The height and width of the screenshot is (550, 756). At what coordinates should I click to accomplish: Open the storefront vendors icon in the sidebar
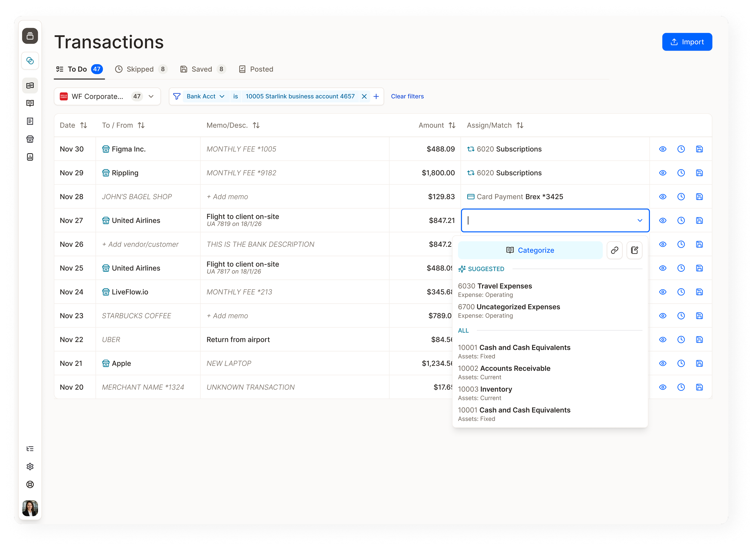(30, 139)
